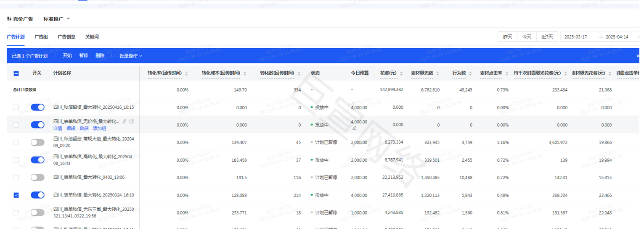Uncheck 四川_表单私信_最大转化_20250324_16:10 checkbox
The width and height of the screenshot is (644, 233).
tap(16, 195)
